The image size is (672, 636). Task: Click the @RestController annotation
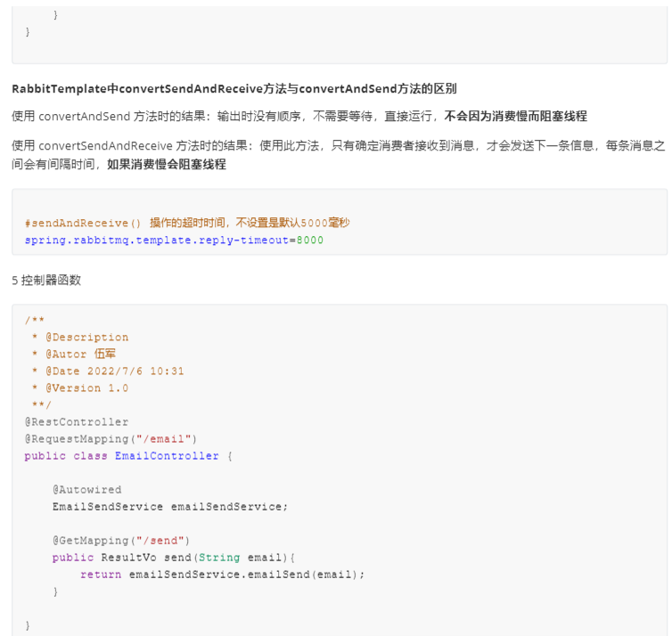(x=77, y=422)
